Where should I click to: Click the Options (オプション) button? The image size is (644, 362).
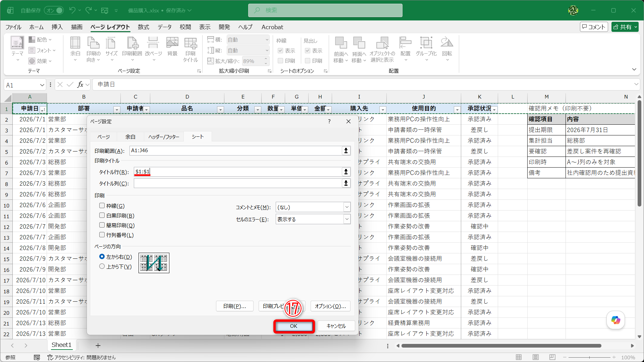click(x=330, y=306)
